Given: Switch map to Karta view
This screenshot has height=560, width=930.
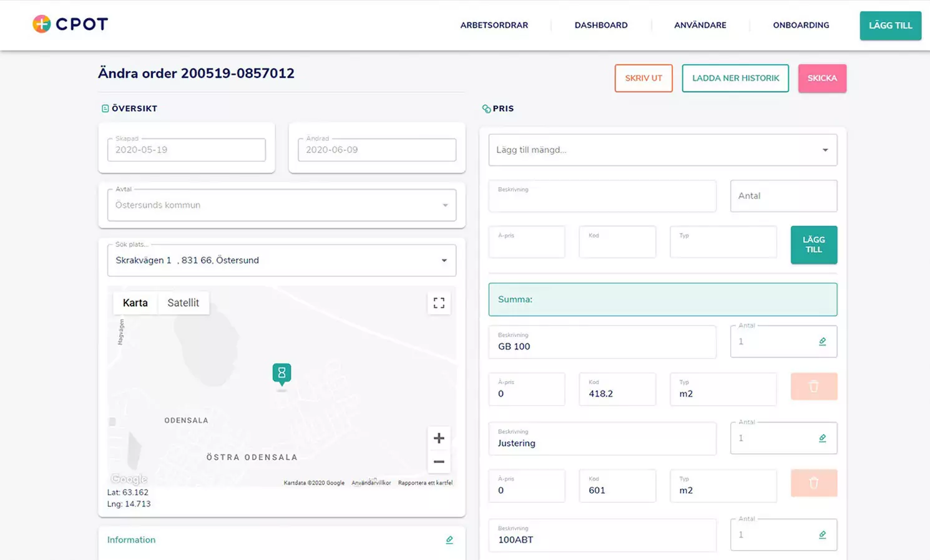Looking at the screenshot, I should click(135, 303).
